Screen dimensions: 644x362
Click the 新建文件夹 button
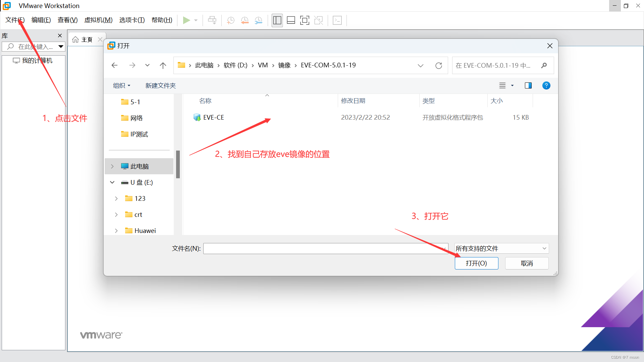click(x=160, y=85)
